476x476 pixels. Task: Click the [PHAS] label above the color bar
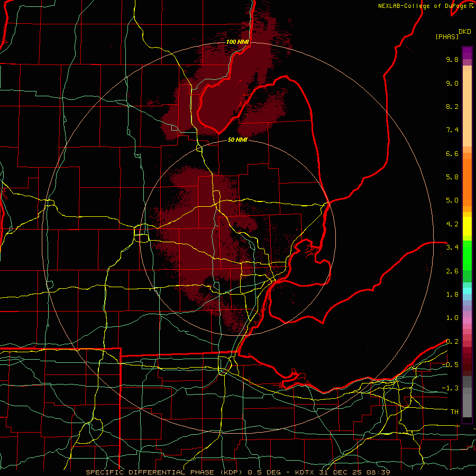coord(447,36)
